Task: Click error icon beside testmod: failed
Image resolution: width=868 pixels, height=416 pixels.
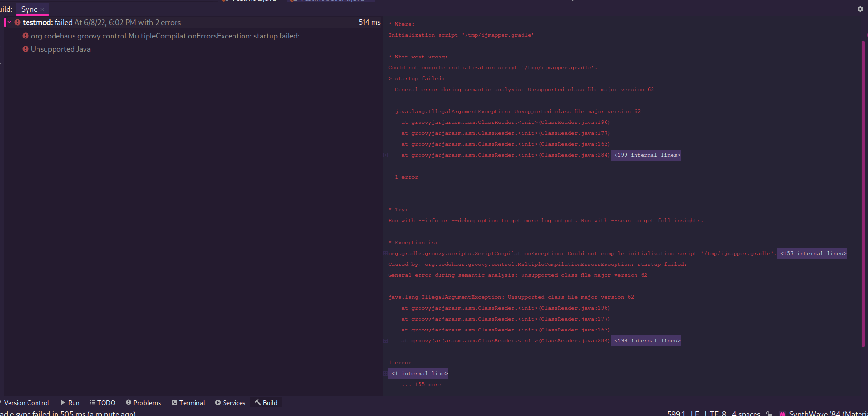Action: (18, 22)
